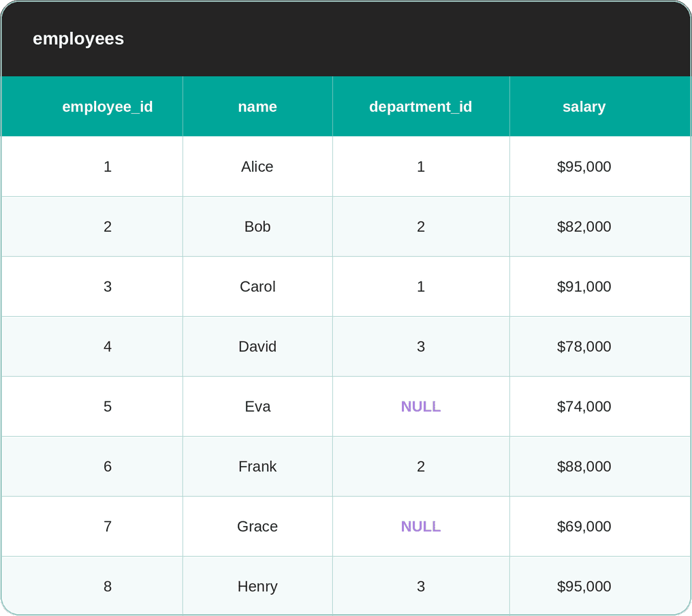
Task: Click department_id 2 in Bob's row
Action: tap(421, 226)
